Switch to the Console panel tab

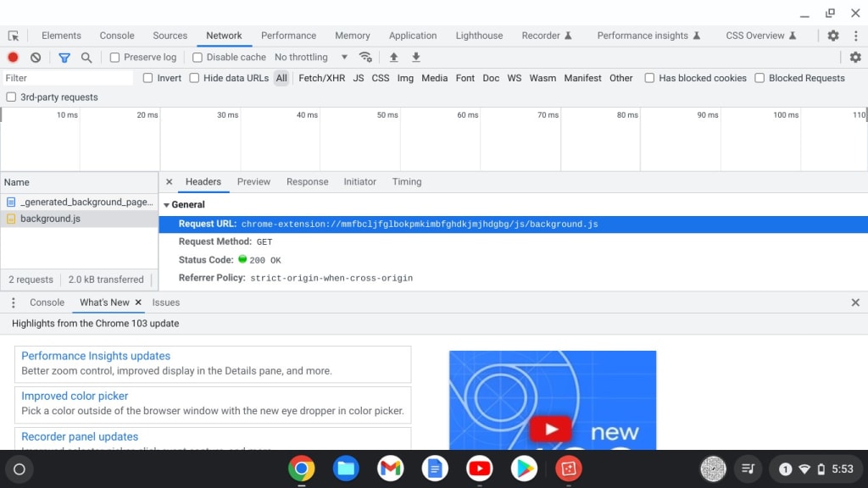[117, 36]
